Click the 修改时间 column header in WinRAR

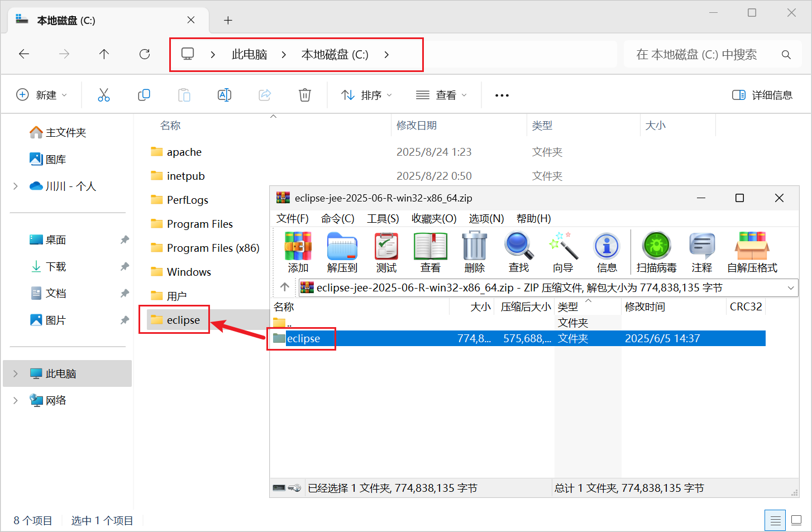pos(645,306)
